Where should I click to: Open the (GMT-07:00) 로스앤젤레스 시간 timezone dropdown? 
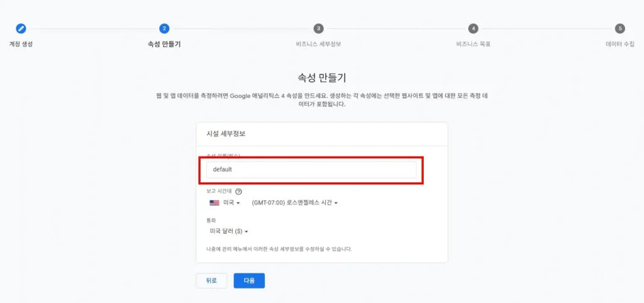tap(294, 203)
